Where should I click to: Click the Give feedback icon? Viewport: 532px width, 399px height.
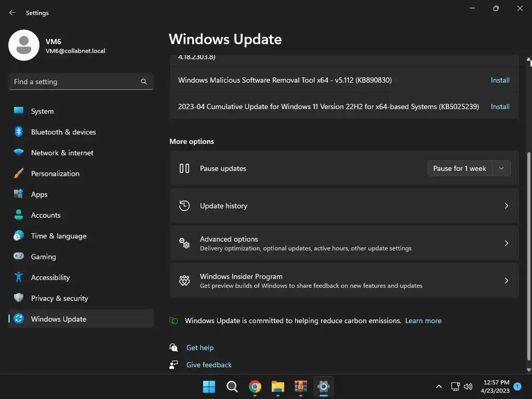(174, 365)
